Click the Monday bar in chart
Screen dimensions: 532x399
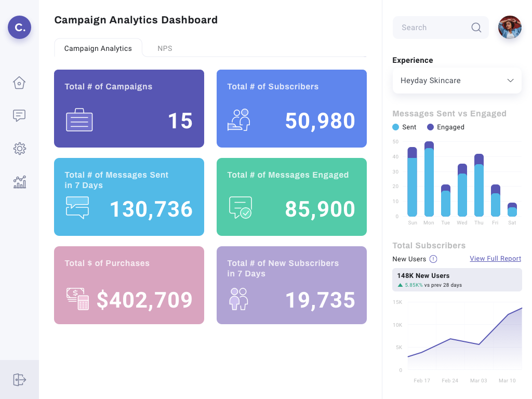429,179
